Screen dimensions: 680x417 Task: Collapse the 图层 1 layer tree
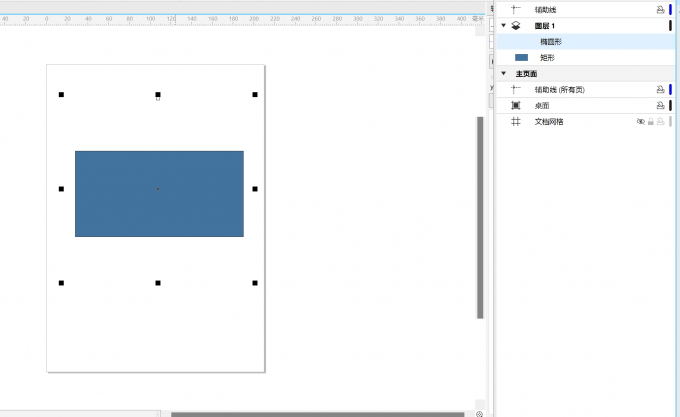point(504,25)
